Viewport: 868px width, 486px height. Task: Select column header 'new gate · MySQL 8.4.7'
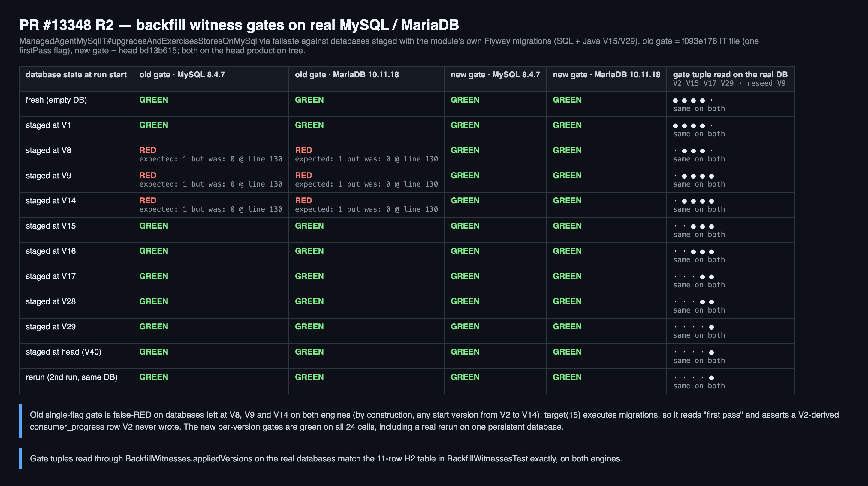(x=495, y=74)
